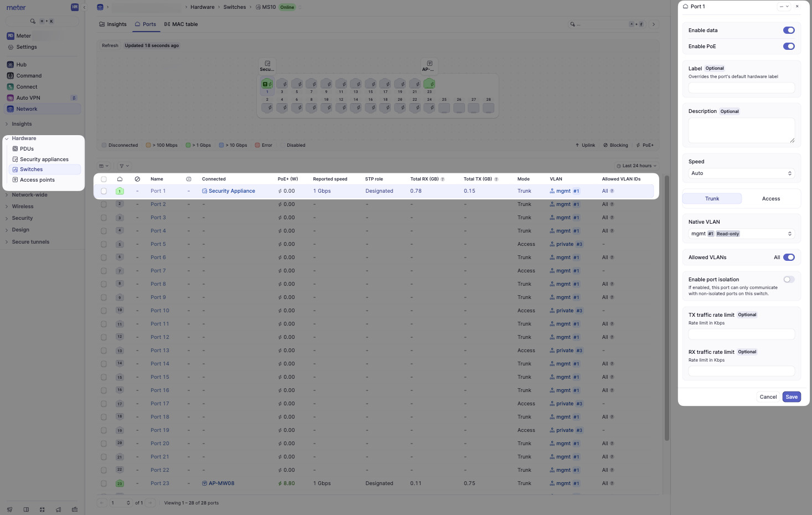
Task: Open the filter icon above the ports table
Action: [123, 166]
